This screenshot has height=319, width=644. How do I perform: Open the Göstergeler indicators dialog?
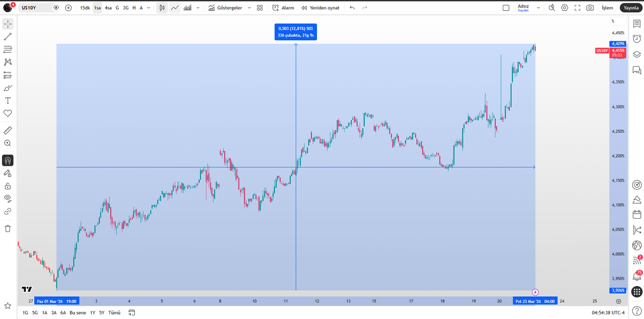point(225,8)
